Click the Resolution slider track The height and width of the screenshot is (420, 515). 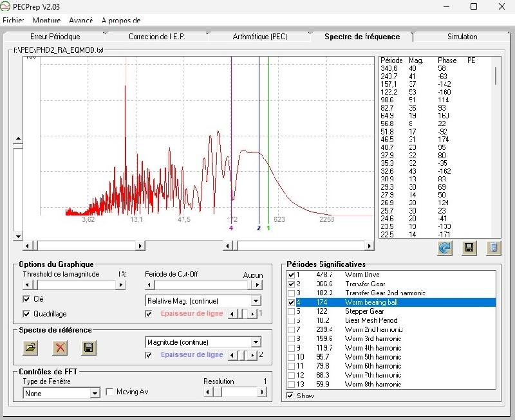coord(234,392)
